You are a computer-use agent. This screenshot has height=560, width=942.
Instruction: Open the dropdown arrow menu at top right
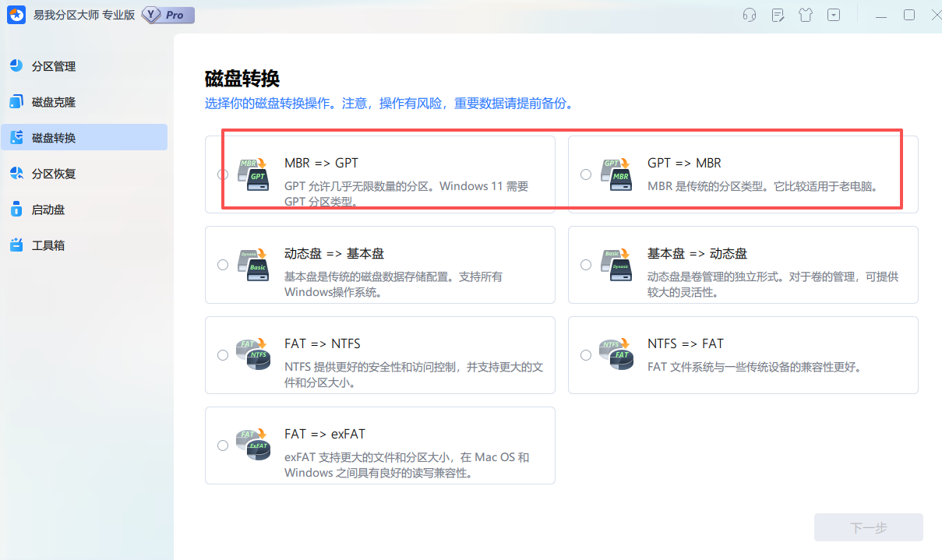[834, 15]
